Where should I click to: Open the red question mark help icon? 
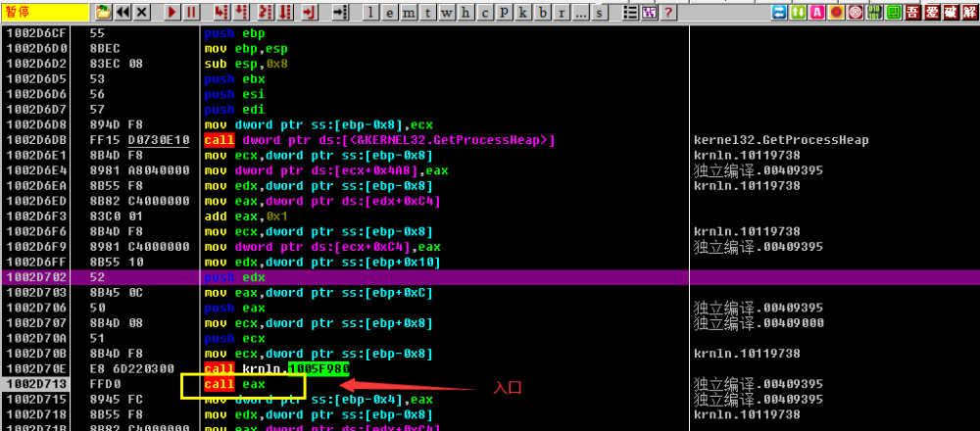click(x=668, y=11)
